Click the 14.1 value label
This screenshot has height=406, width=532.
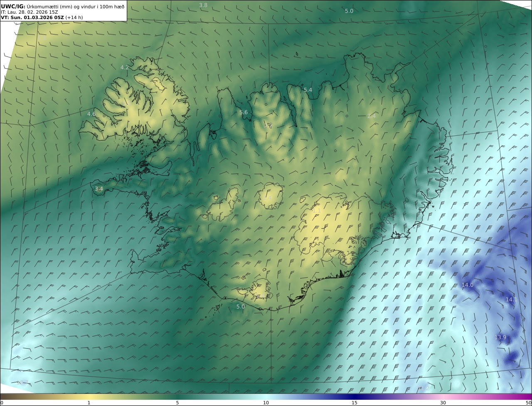coord(512,299)
